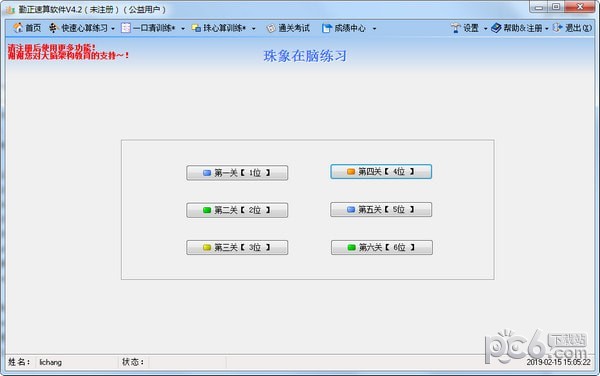Start 第一关【1位】 level
The image size is (600, 376).
pyautogui.click(x=237, y=173)
